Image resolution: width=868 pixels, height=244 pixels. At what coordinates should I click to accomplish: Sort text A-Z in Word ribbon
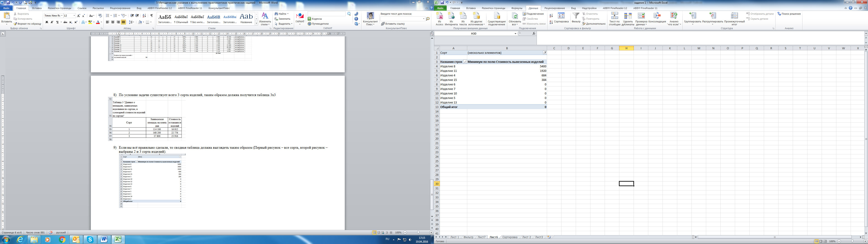click(x=145, y=16)
